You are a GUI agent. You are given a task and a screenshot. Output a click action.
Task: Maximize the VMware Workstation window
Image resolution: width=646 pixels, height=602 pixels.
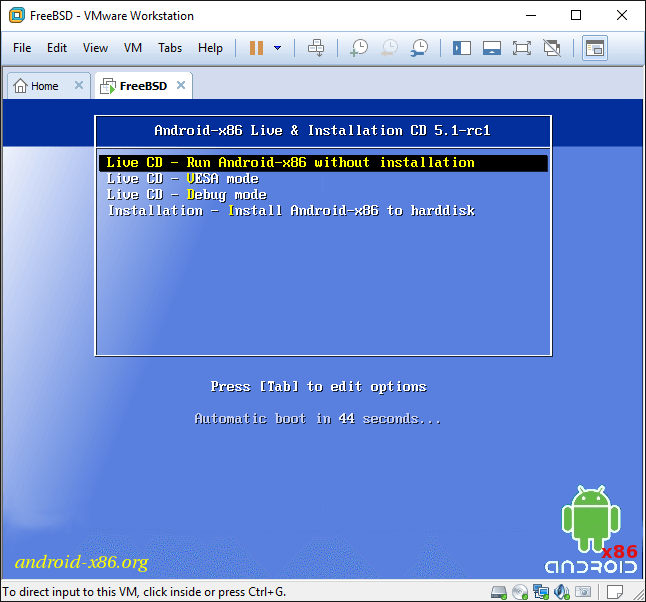point(576,15)
